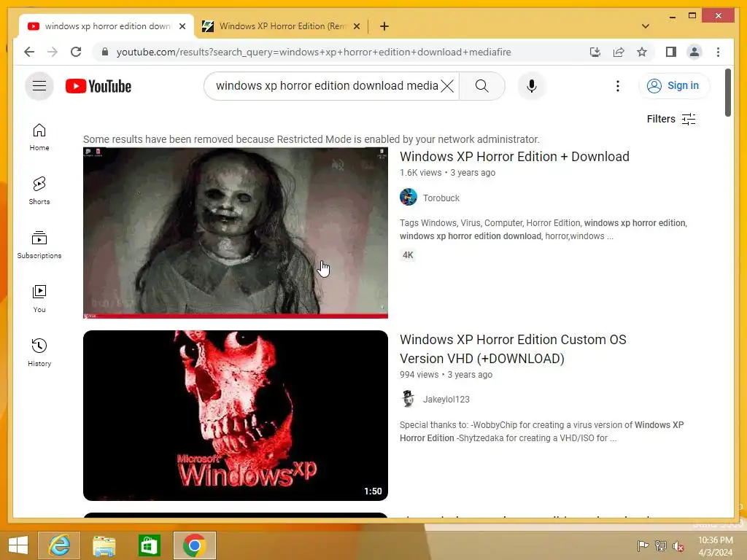Run search with the magnifier button
Image resolution: width=747 pixels, height=560 pixels.
481,86
